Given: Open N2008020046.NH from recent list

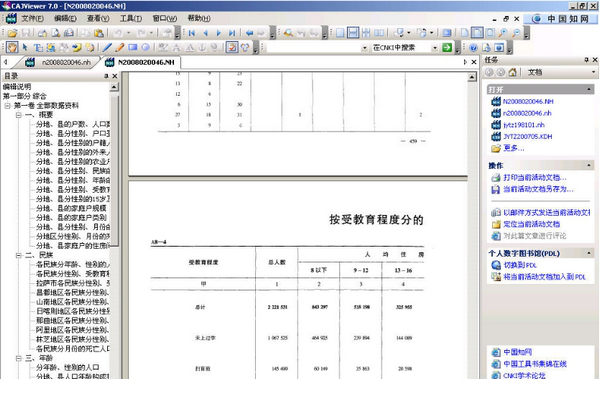Looking at the screenshot, I should point(528,102).
